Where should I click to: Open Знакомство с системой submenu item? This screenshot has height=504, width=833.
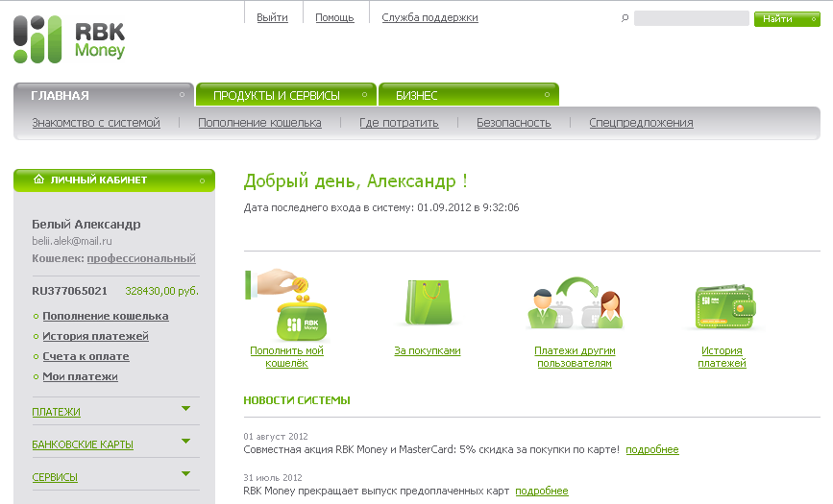(x=96, y=123)
